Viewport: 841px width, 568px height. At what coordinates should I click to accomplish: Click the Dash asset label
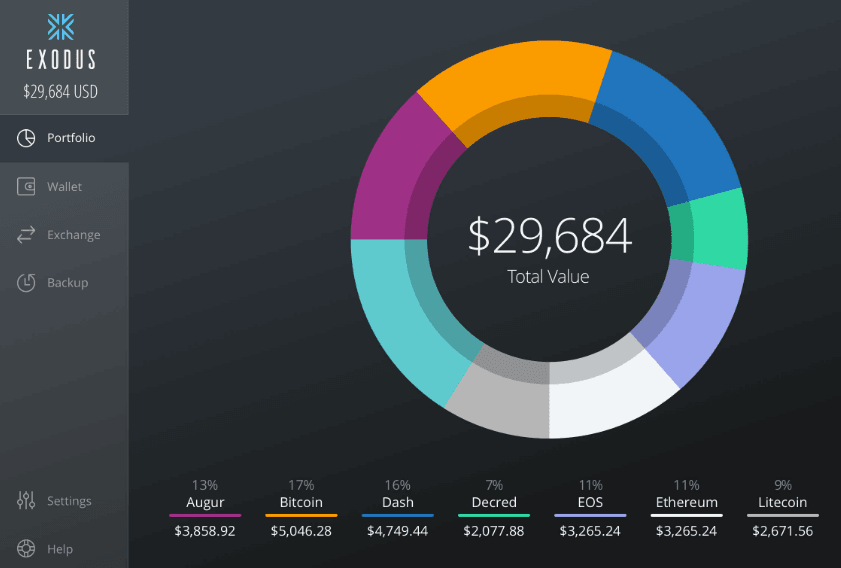click(397, 503)
